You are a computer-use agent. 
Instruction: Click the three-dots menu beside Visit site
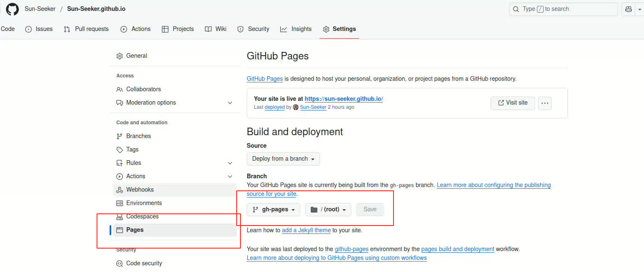coord(544,103)
